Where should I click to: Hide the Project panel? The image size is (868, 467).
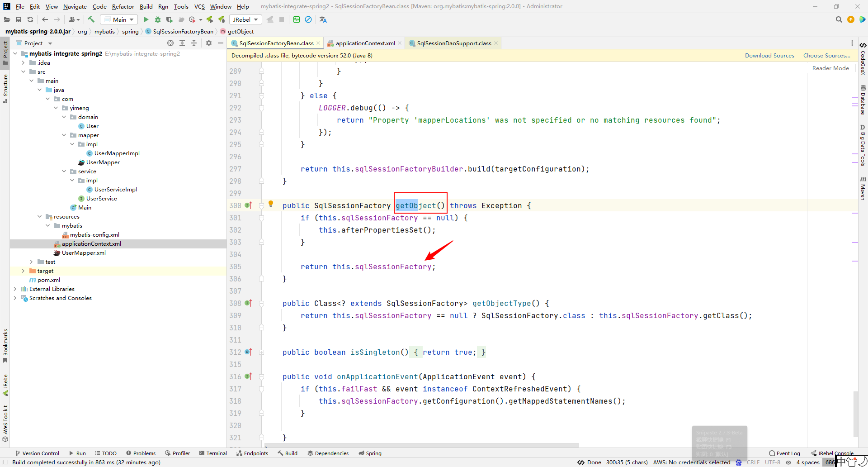pos(221,43)
